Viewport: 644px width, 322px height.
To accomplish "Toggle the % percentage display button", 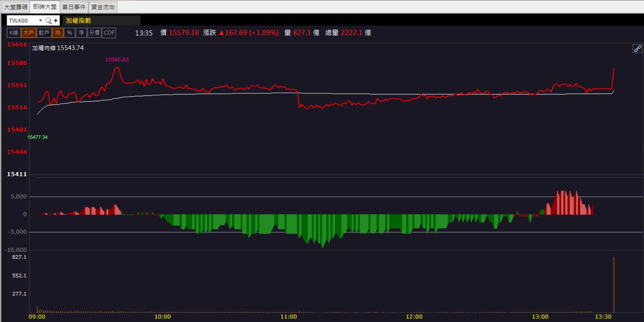I will point(69,33).
